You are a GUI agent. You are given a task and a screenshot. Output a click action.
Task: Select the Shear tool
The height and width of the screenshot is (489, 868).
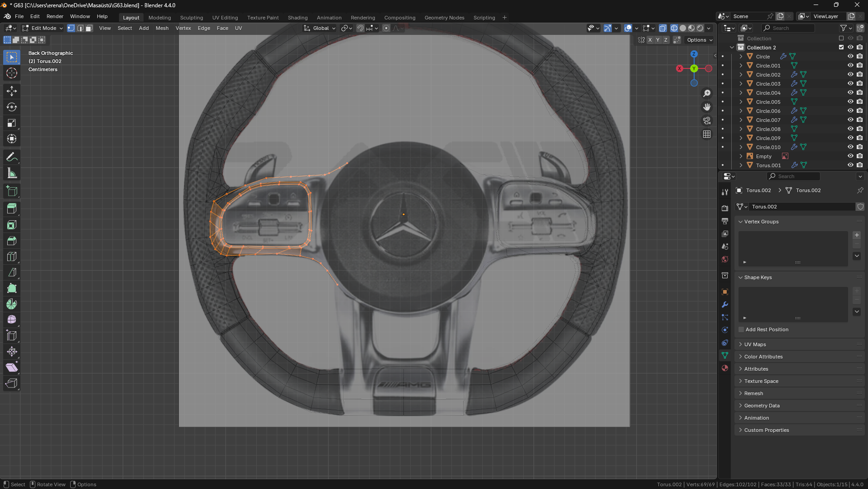[x=12, y=368]
